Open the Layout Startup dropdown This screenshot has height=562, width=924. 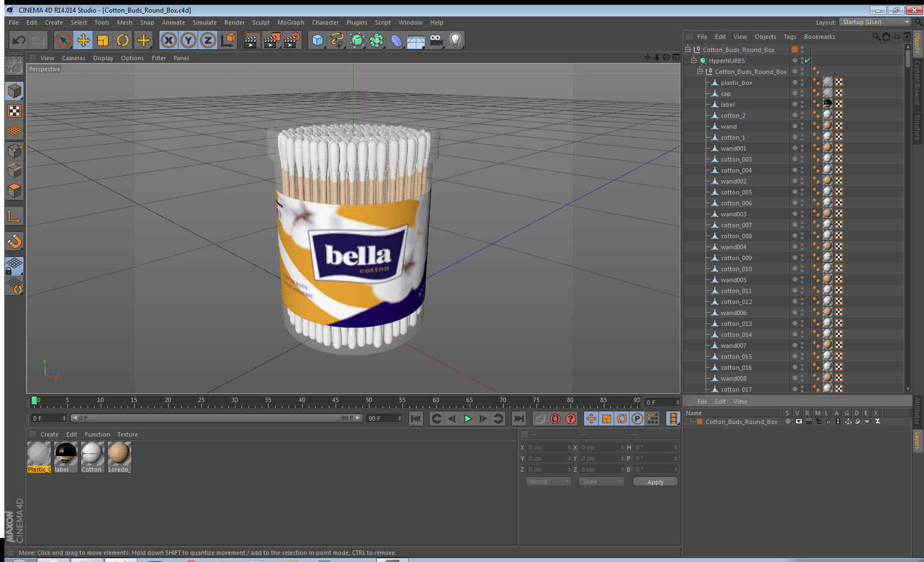tap(875, 22)
